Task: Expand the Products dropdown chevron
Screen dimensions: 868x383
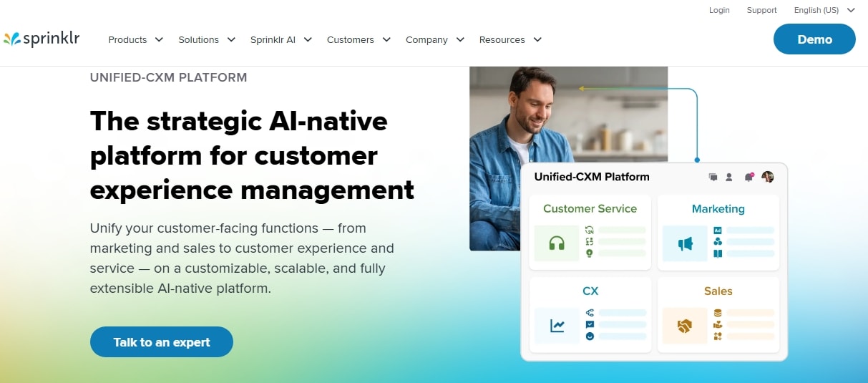Action: pyautogui.click(x=159, y=39)
